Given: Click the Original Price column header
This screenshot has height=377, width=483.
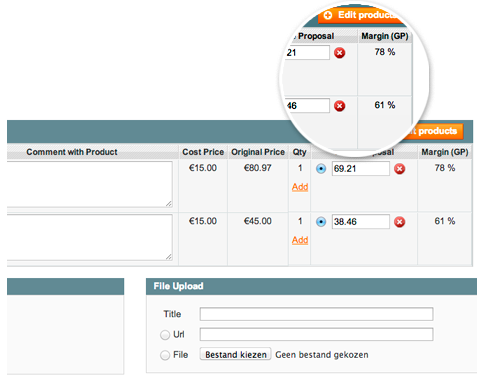Looking at the screenshot, I should click(258, 152).
